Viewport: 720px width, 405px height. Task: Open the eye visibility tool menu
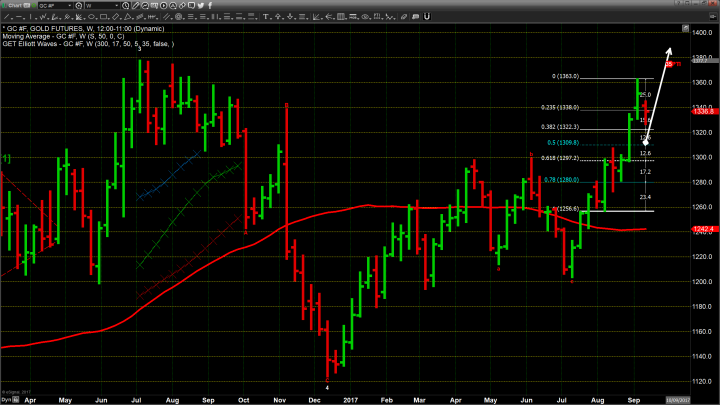365,17
